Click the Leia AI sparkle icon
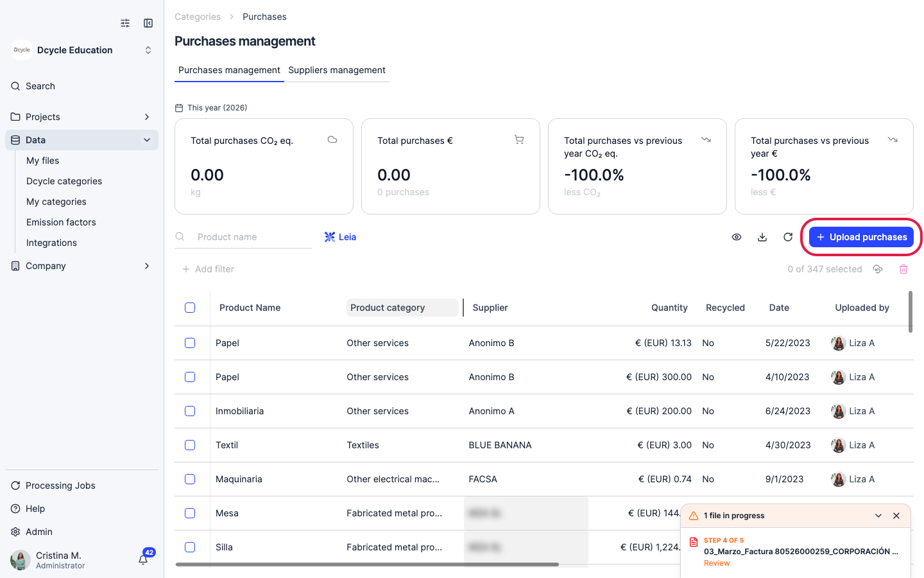This screenshot has height=578, width=924. pyautogui.click(x=330, y=237)
